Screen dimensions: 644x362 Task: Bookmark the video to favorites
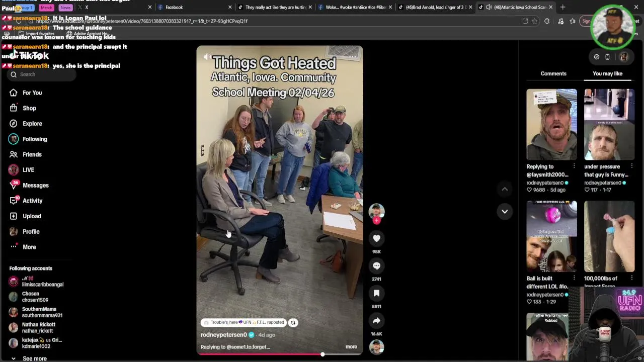coord(376,293)
